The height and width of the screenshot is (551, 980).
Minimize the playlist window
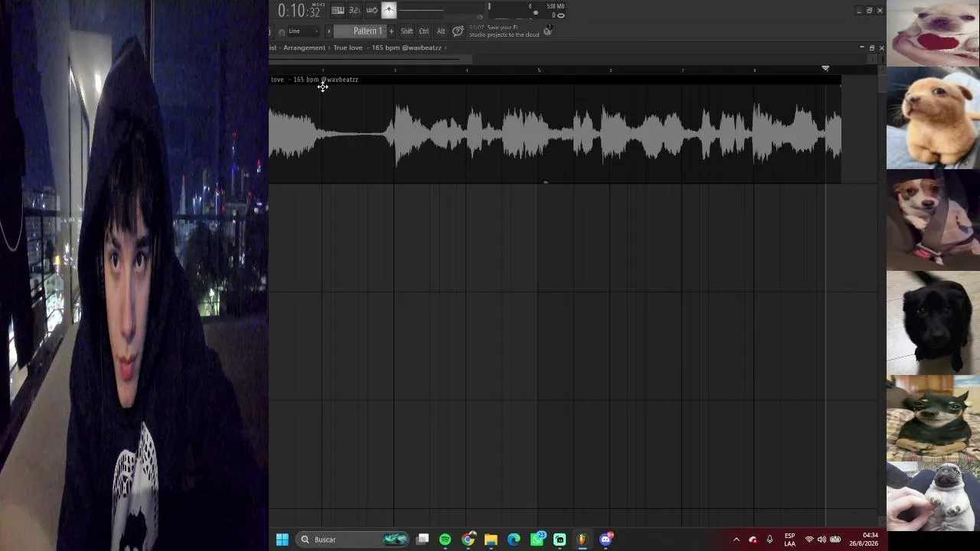(x=861, y=48)
